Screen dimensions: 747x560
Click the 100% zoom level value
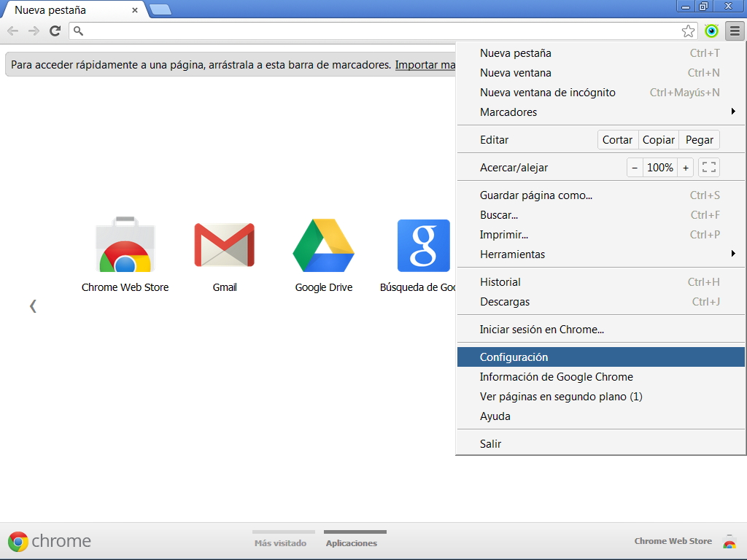[x=659, y=168]
